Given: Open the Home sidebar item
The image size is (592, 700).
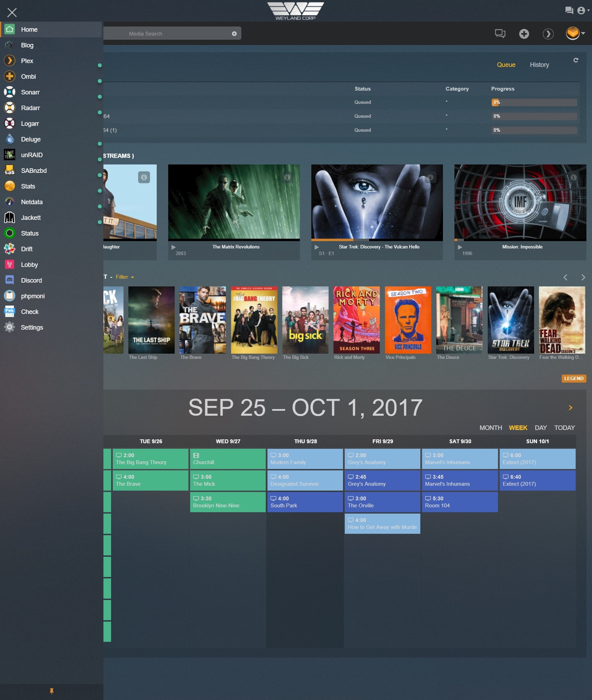Looking at the screenshot, I should pyautogui.click(x=51, y=30).
